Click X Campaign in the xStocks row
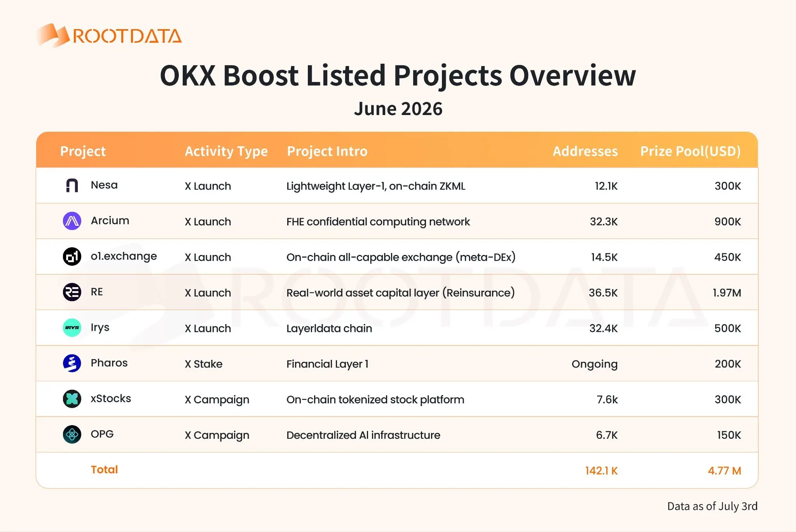 tap(217, 400)
